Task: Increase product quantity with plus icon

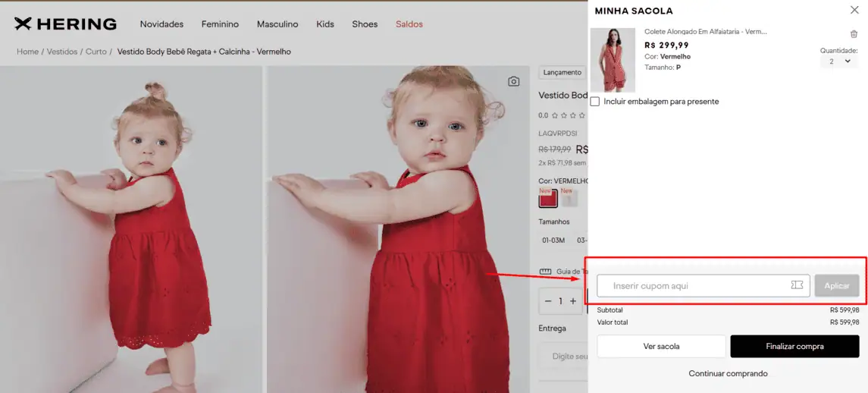Action: point(573,301)
